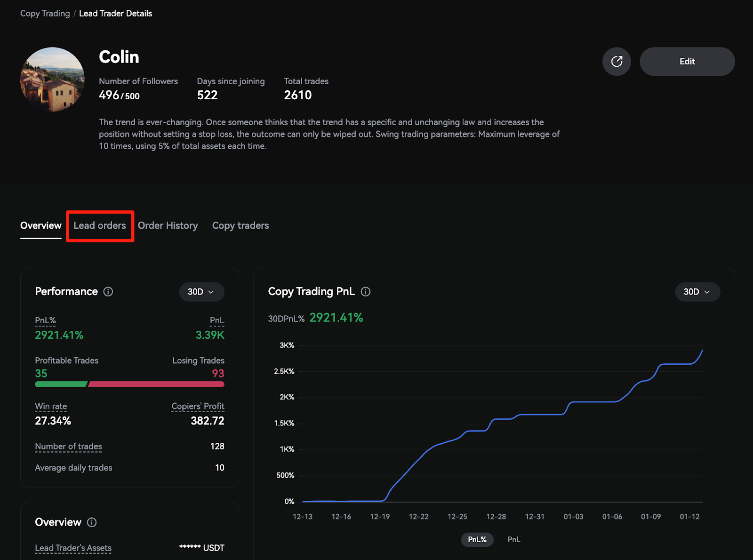Select the Overview tab
Viewport: 753px width, 560px height.
[41, 226]
